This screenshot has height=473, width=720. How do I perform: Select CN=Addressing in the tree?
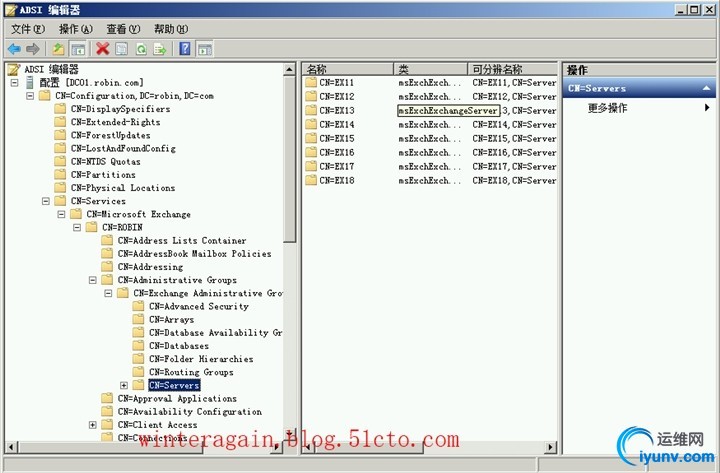[150, 267]
